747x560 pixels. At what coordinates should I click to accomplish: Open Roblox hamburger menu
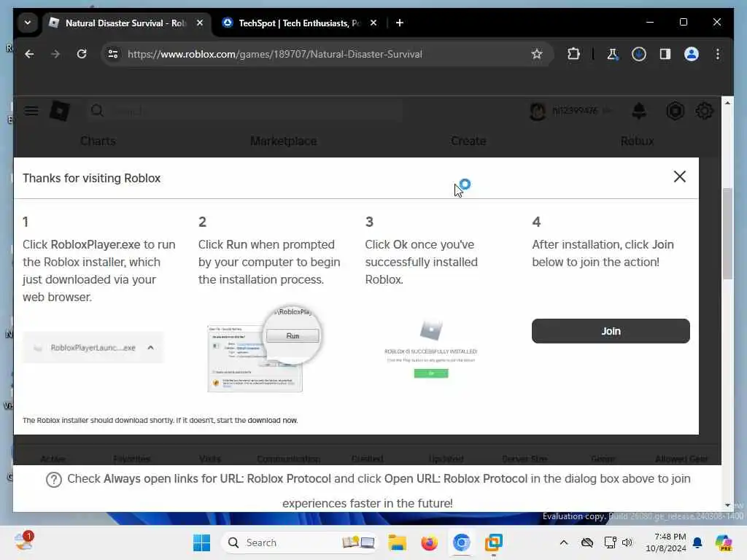tap(31, 111)
